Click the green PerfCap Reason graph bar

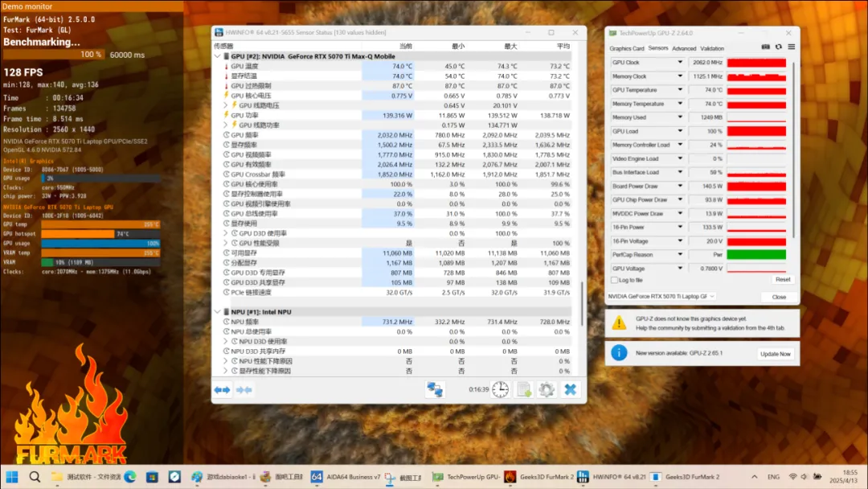[756, 255]
